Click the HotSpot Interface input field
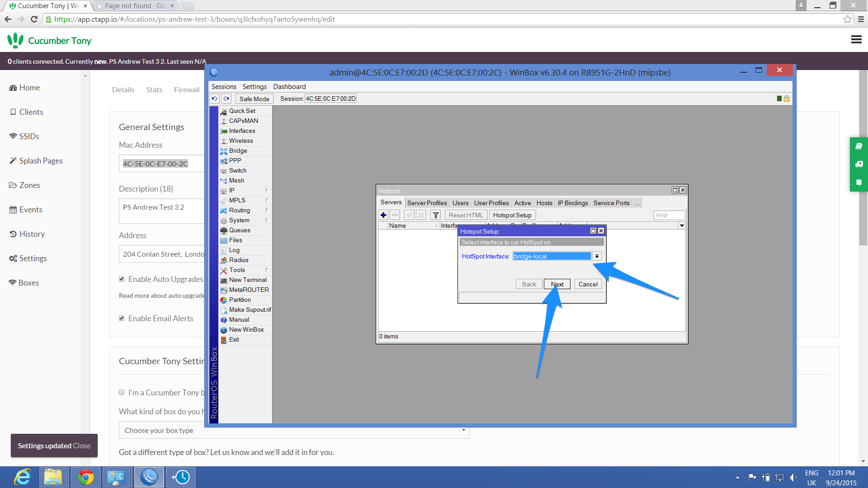 (552, 256)
